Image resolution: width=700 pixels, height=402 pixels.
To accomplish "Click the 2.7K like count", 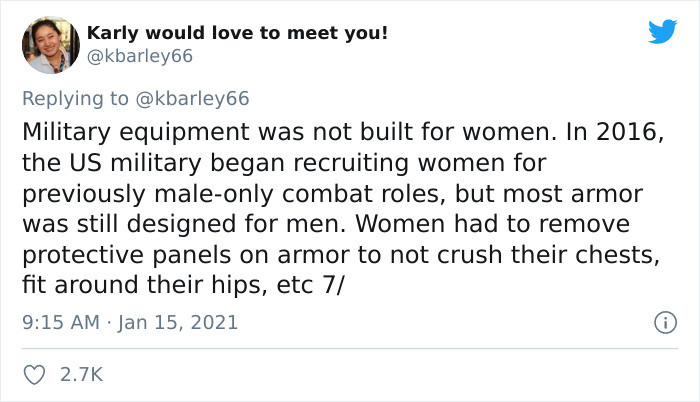I will point(83,375).
